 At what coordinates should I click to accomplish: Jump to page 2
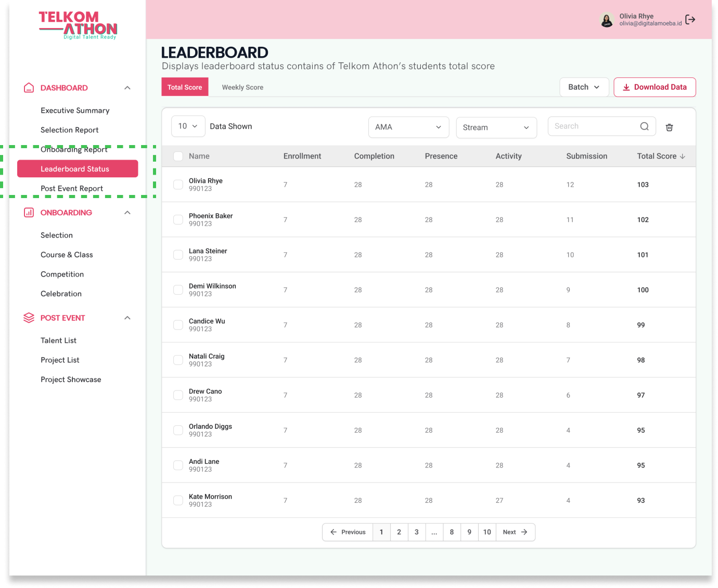[399, 532]
